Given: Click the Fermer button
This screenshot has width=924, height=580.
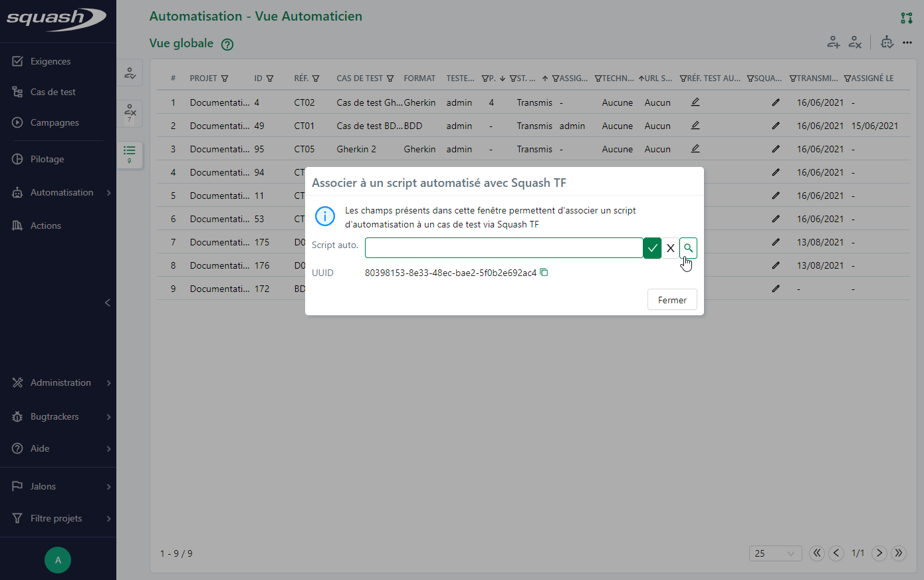Looking at the screenshot, I should [672, 299].
